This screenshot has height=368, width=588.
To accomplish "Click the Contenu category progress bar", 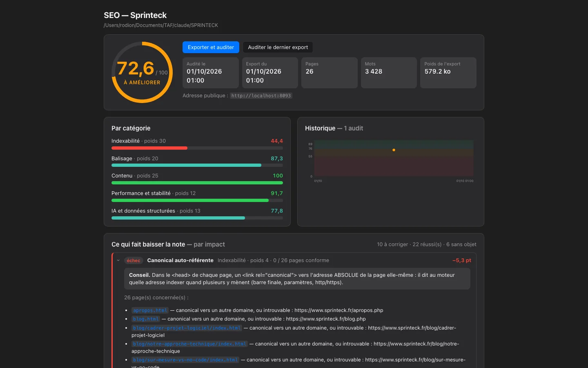I will (197, 183).
